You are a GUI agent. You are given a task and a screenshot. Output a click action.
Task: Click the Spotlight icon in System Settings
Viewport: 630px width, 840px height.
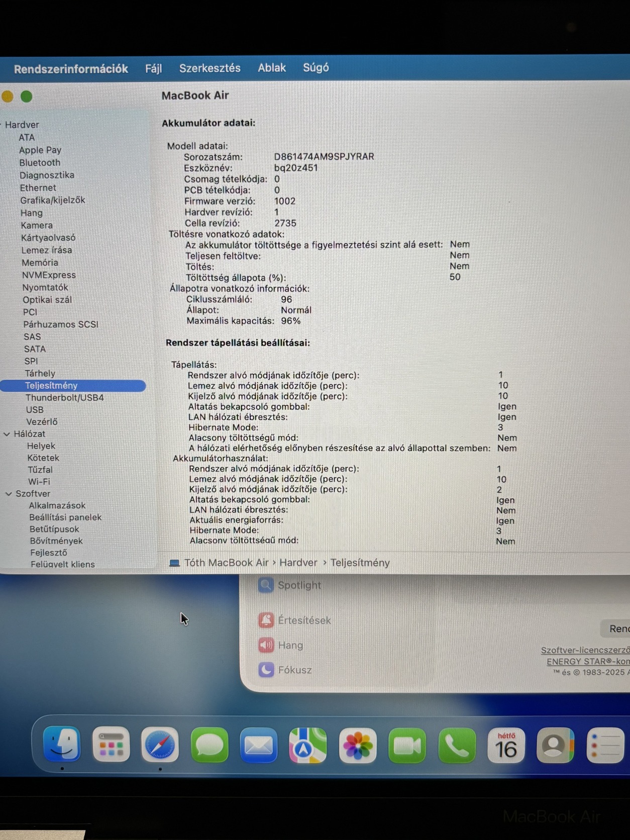[x=266, y=585]
